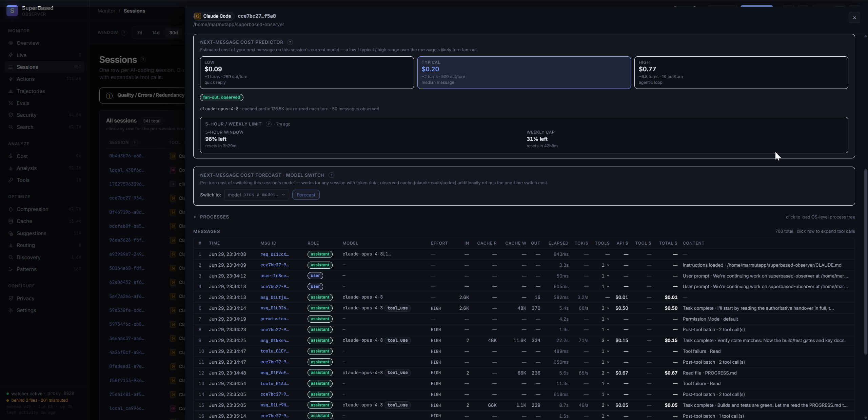Click the TOTAL $ column header
Viewport: 868px width, 420px height.
668,243
